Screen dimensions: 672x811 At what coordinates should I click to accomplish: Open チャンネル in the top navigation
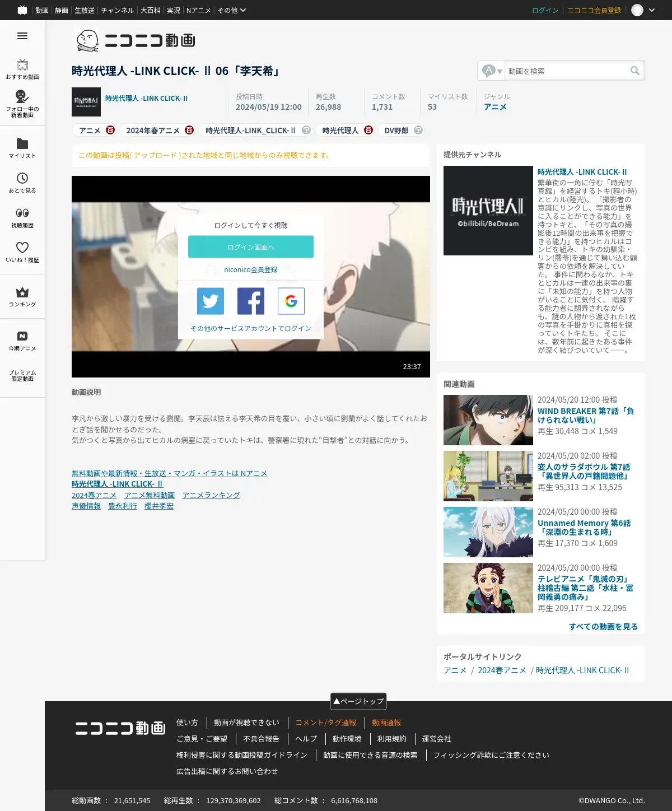(118, 10)
